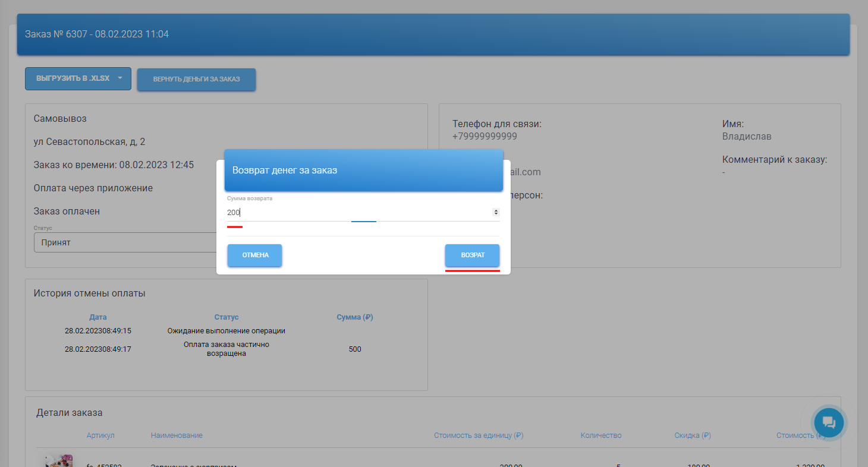Screen dimensions: 868x467
Task: Click the Сумма (₽) column header
Action: click(x=354, y=317)
